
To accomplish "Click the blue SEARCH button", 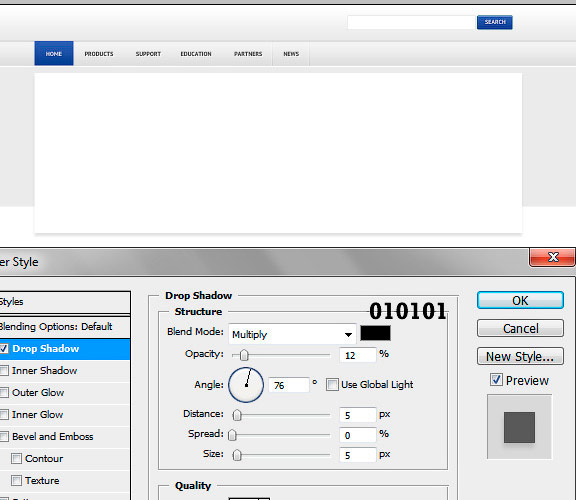I will pyautogui.click(x=494, y=22).
